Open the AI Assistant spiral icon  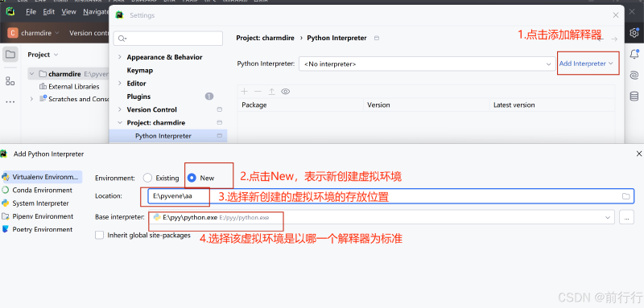[x=634, y=75]
